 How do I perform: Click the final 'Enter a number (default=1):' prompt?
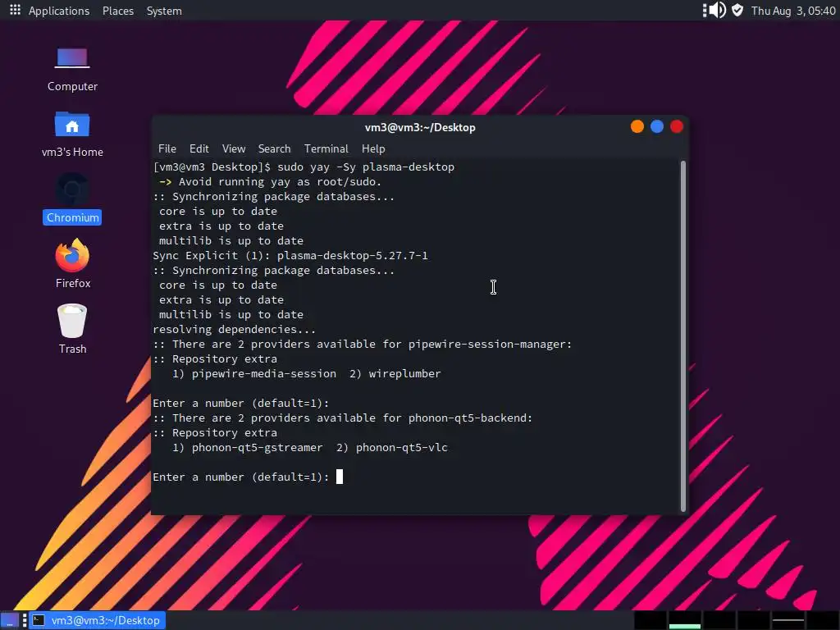pyautogui.click(x=241, y=477)
